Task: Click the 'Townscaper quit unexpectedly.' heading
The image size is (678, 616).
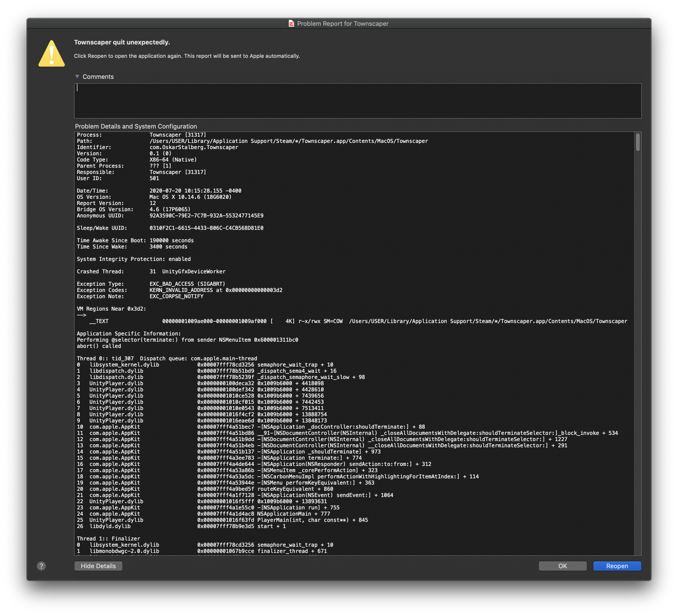Action: tap(122, 42)
